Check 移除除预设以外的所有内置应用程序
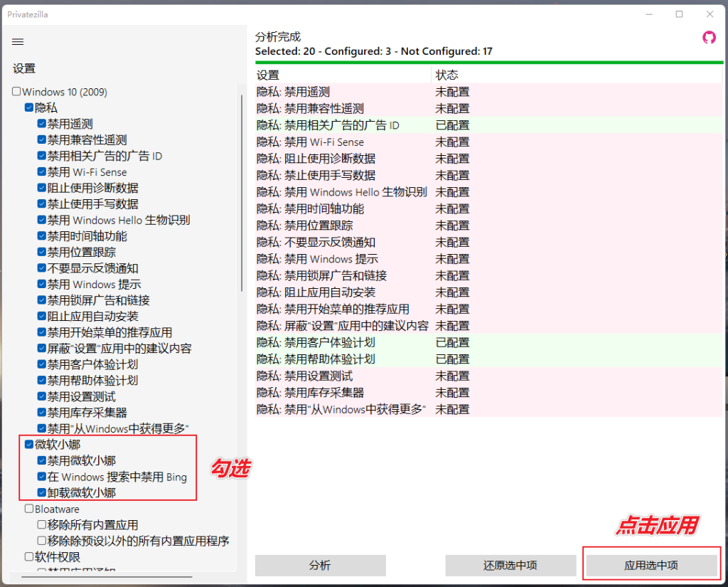 coord(41,541)
